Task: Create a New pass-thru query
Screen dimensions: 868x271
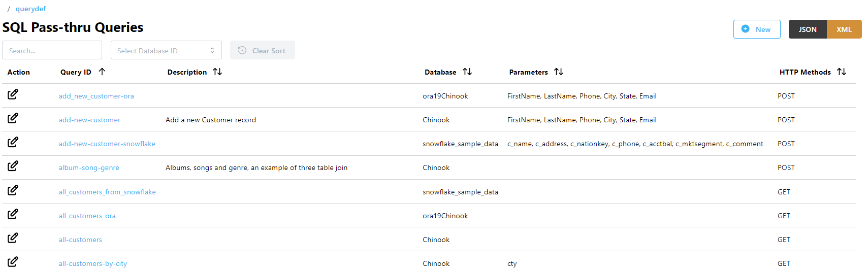Action: (x=757, y=29)
